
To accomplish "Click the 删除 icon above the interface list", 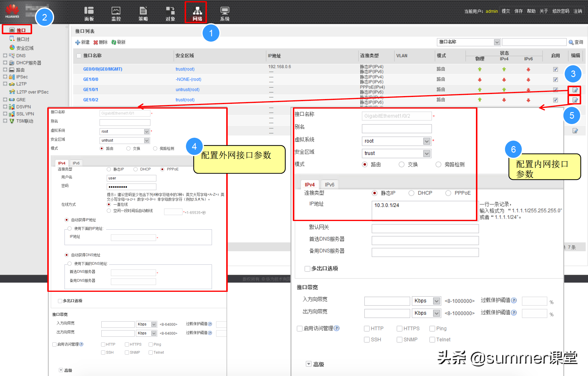I will [100, 42].
